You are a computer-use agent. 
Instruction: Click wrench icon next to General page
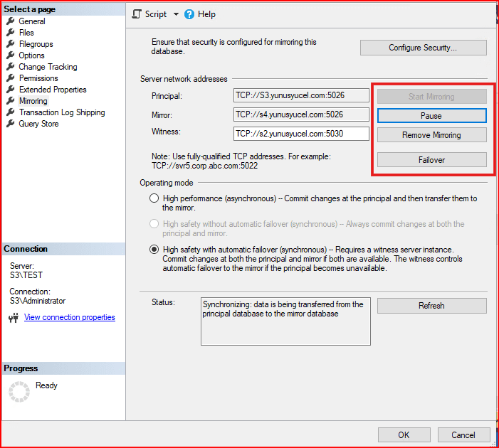[x=11, y=21]
